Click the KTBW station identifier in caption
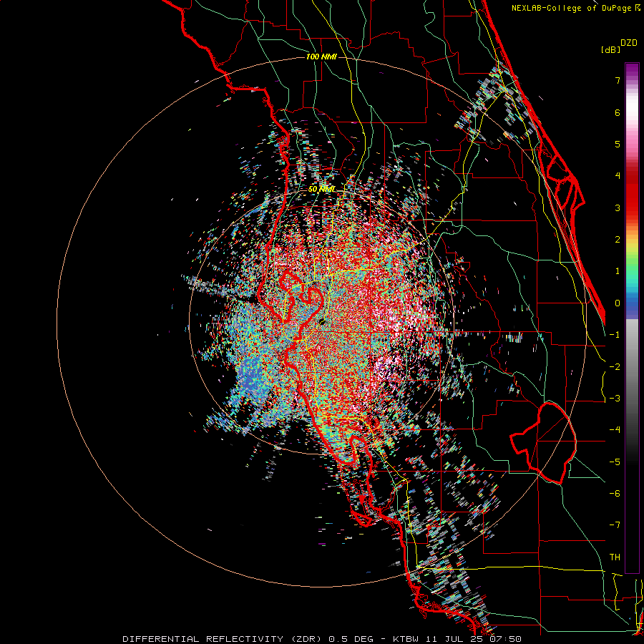 [x=407, y=639]
